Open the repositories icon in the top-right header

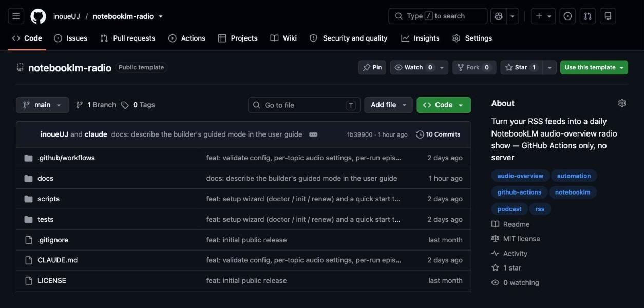[x=608, y=16]
